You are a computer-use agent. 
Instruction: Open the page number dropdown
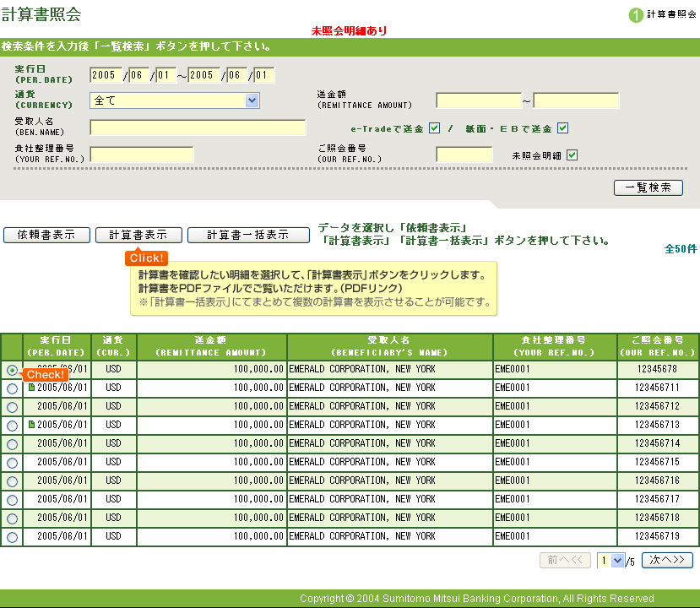click(610, 560)
